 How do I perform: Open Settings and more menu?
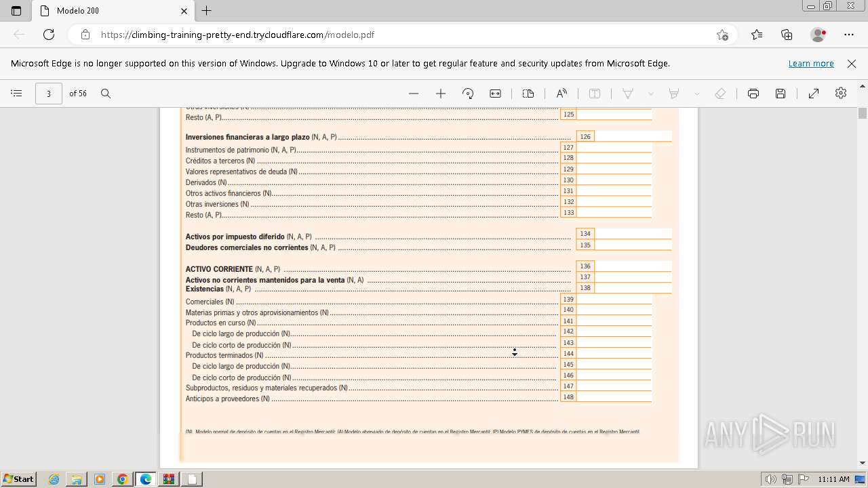point(849,35)
